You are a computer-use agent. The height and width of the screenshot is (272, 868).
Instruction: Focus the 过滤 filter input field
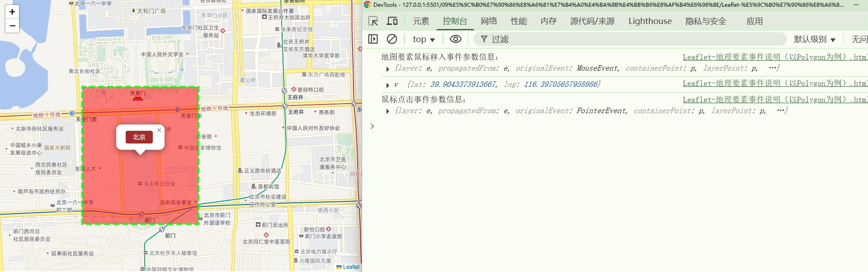pos(629,39)
